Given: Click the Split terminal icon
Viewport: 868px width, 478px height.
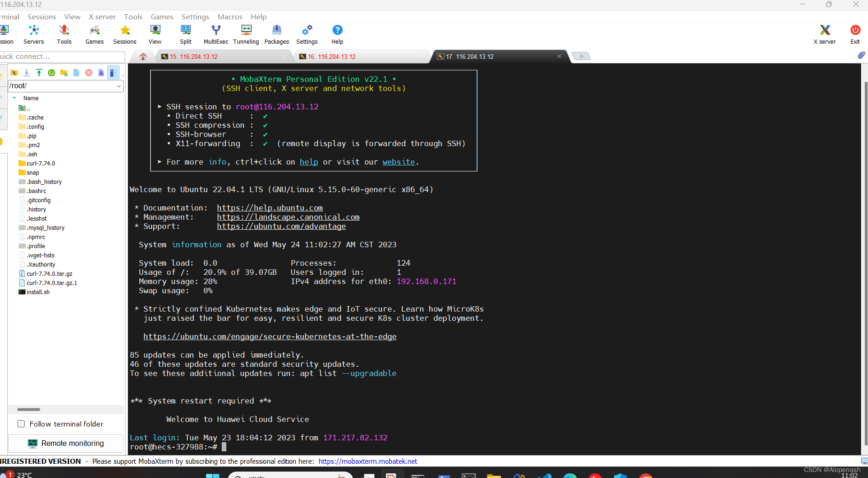Looking at the screenshot, I should pos(186,34).
